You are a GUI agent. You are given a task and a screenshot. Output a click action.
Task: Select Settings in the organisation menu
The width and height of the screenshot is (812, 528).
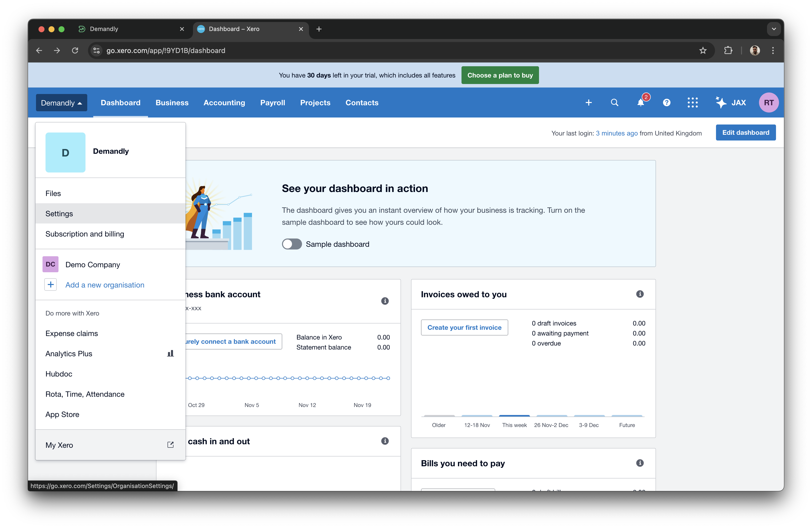point(59,213)
